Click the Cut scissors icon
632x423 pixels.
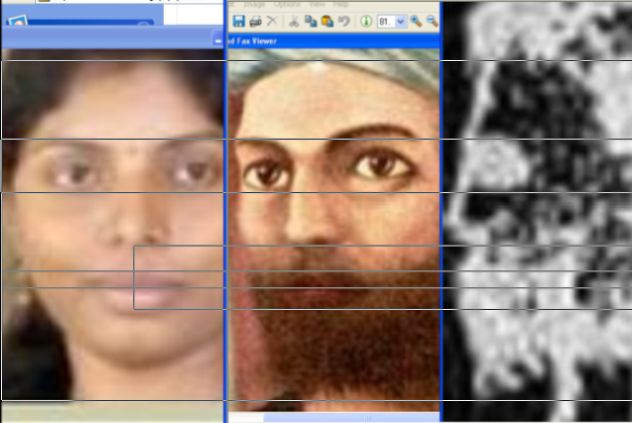294,21
